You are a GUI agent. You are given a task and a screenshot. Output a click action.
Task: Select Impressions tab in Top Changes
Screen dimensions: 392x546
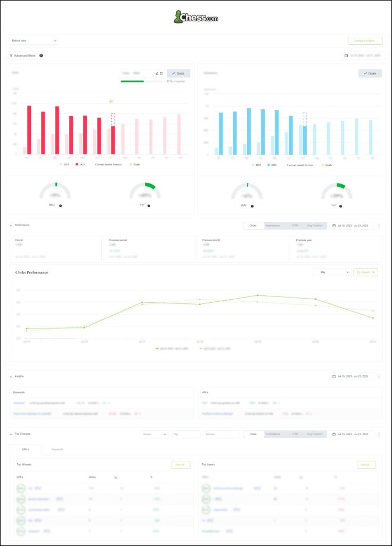click(273, 434)
